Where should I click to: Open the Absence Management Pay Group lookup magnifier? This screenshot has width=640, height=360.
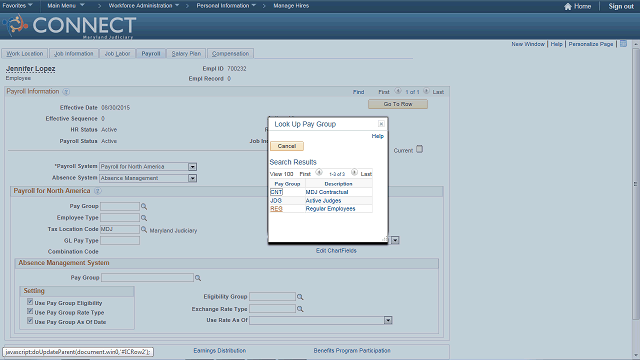tap(198, 278)
